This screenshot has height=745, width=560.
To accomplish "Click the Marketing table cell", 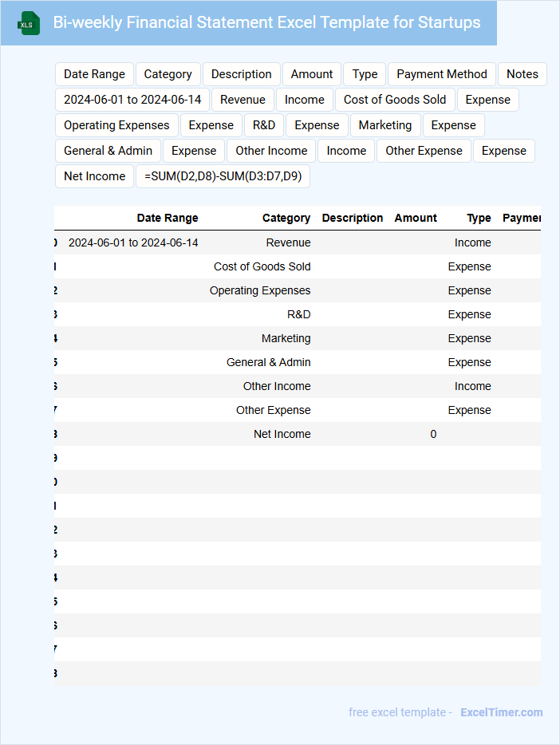I will coord(286,338).
